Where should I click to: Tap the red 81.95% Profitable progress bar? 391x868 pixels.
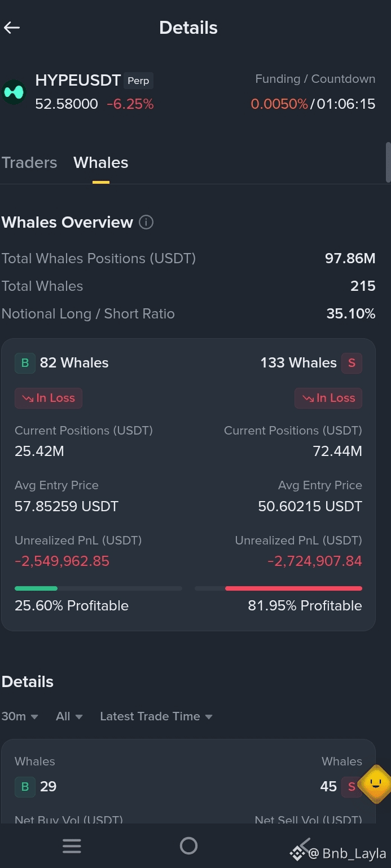point(278,588)
